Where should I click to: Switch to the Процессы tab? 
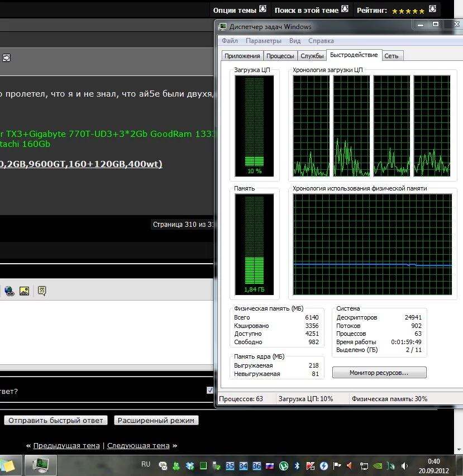[x=280, y=56]
